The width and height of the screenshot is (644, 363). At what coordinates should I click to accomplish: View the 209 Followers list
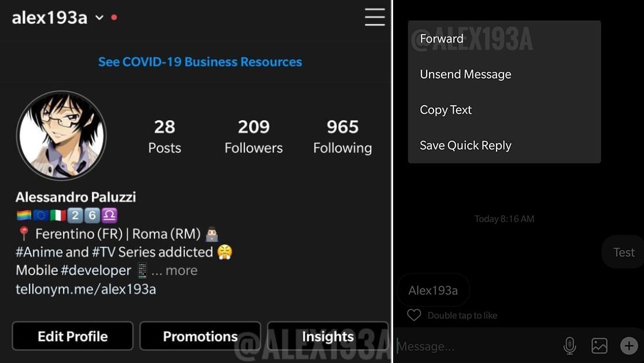pos(253,137)
